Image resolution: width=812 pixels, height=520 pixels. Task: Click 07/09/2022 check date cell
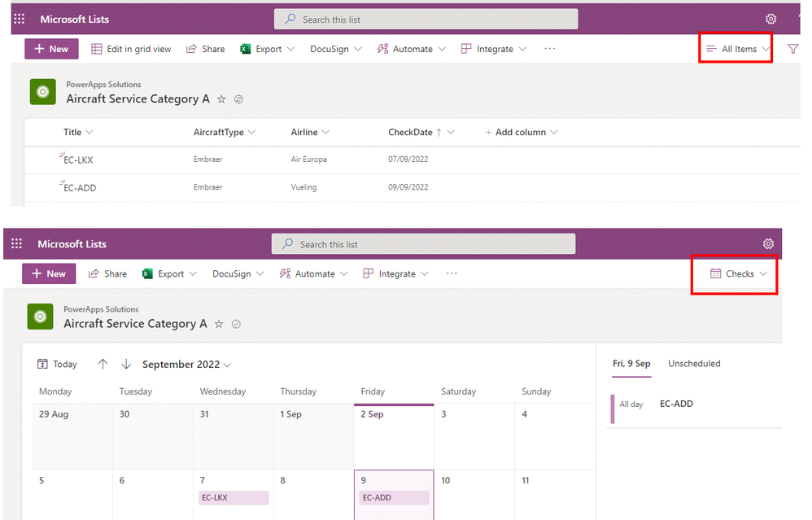click(408, 159)
